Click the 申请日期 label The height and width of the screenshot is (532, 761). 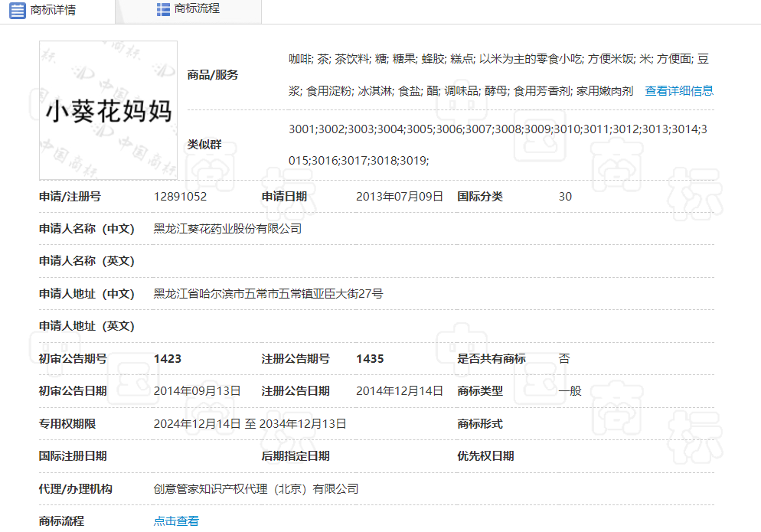pos(284,197)
